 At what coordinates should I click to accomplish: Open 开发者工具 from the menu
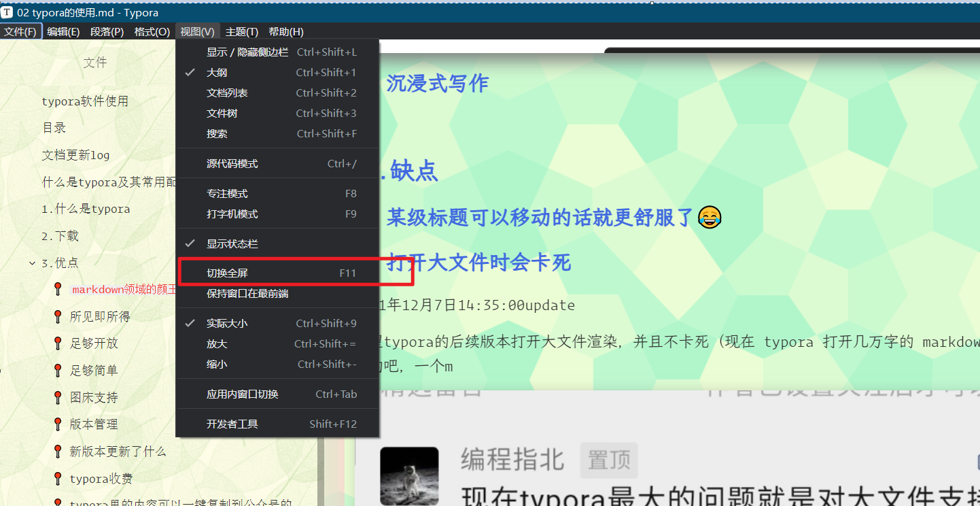tap(277, 424)
